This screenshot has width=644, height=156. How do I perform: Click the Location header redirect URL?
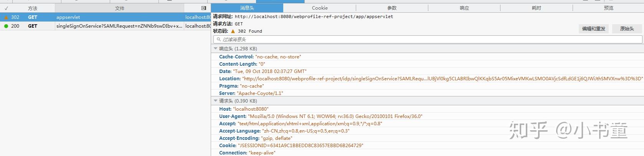[x=442, y=79]
